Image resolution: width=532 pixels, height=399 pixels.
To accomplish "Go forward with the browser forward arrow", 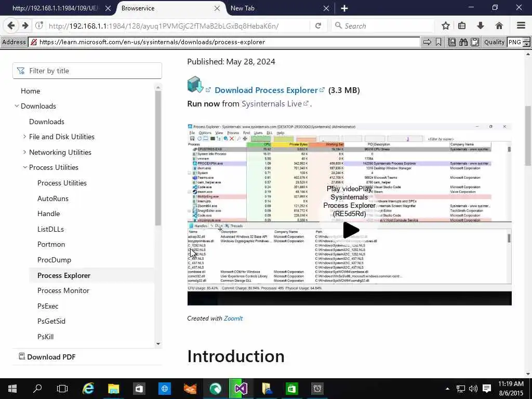I will 25,25.
